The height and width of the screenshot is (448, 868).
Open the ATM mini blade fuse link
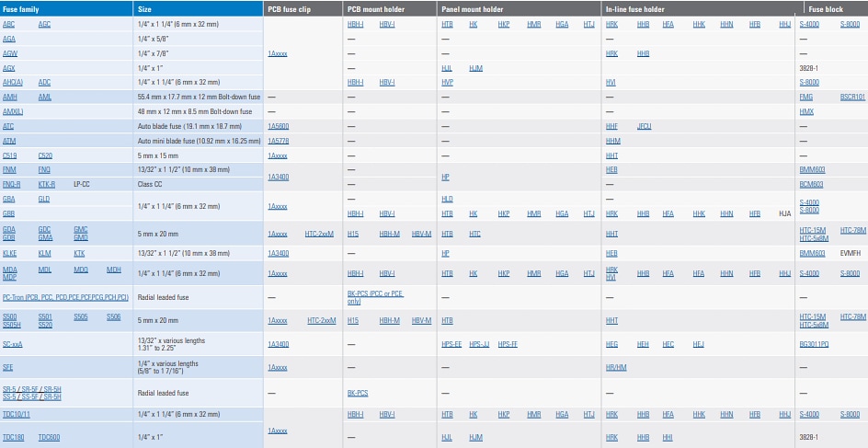pos(9,141)
